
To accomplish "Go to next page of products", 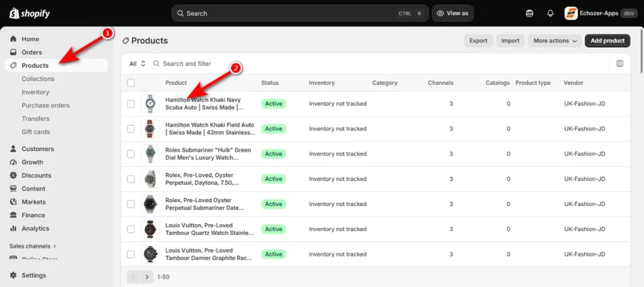I will click(x=147, y=277).
